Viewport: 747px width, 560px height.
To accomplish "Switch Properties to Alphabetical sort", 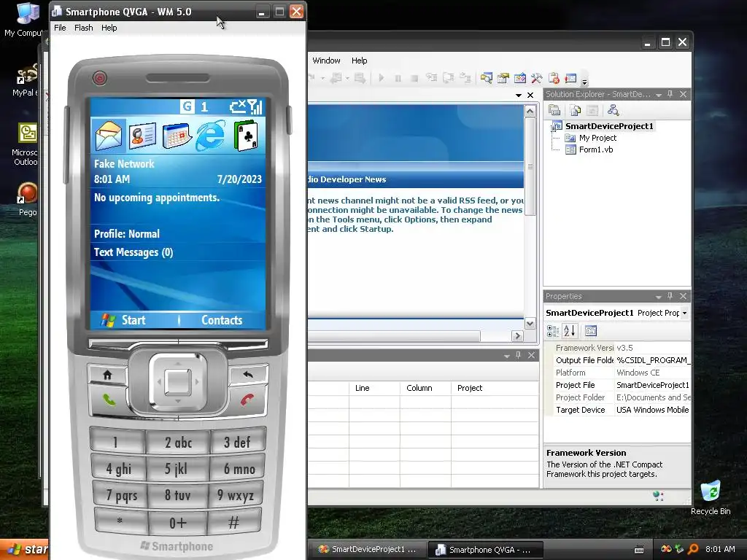I will click(570, 331).
